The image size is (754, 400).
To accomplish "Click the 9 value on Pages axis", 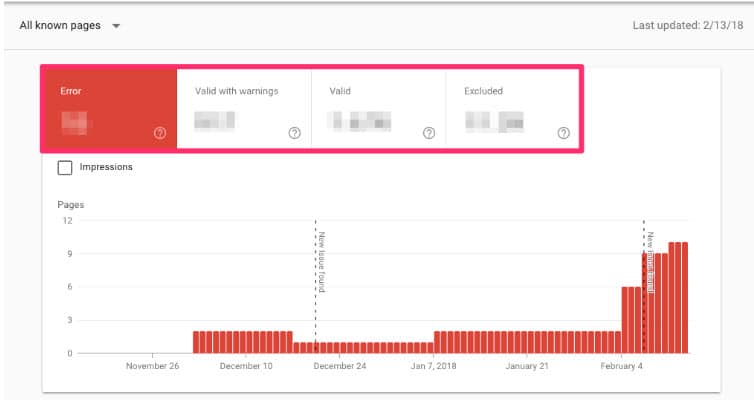I will click(70, 254).
